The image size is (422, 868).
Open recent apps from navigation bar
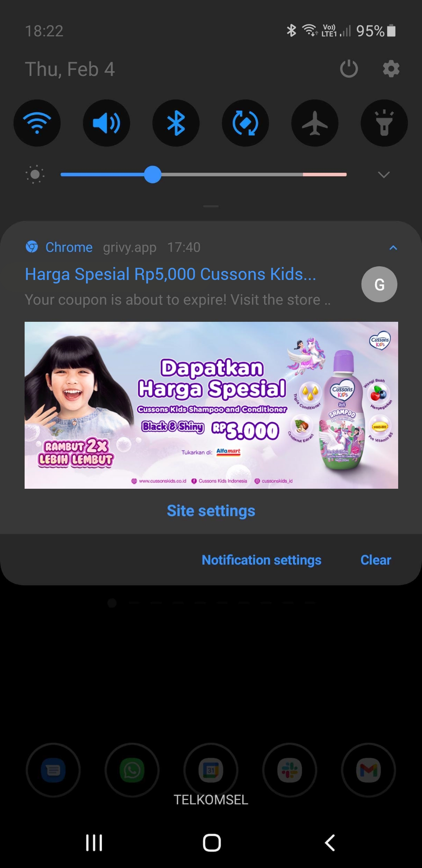click(94, 843)
